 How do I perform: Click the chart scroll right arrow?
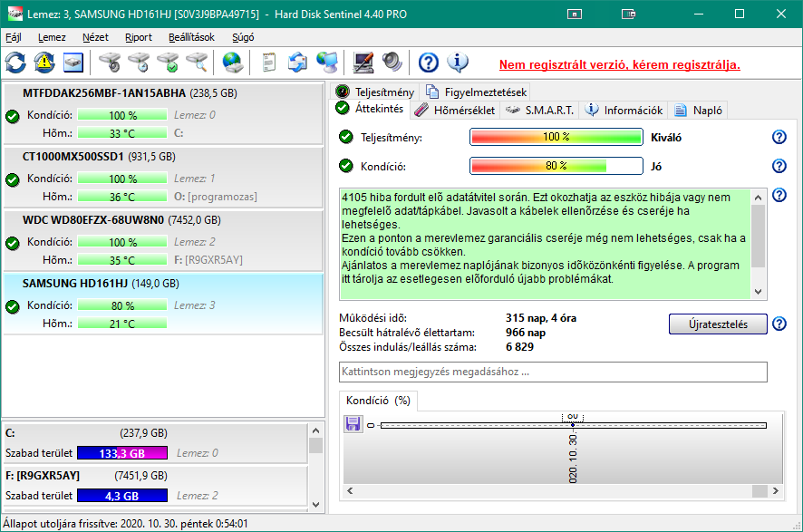pyautogui.click(x=775, y=490)
